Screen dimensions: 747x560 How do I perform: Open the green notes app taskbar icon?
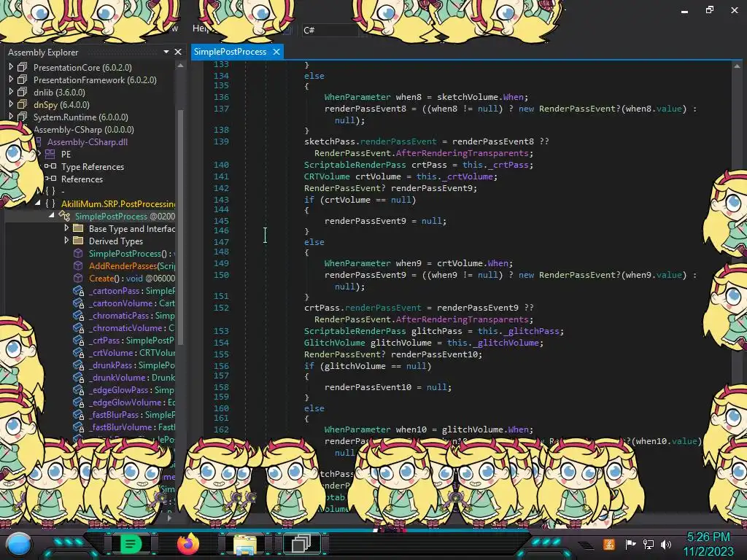click(130, 544)
